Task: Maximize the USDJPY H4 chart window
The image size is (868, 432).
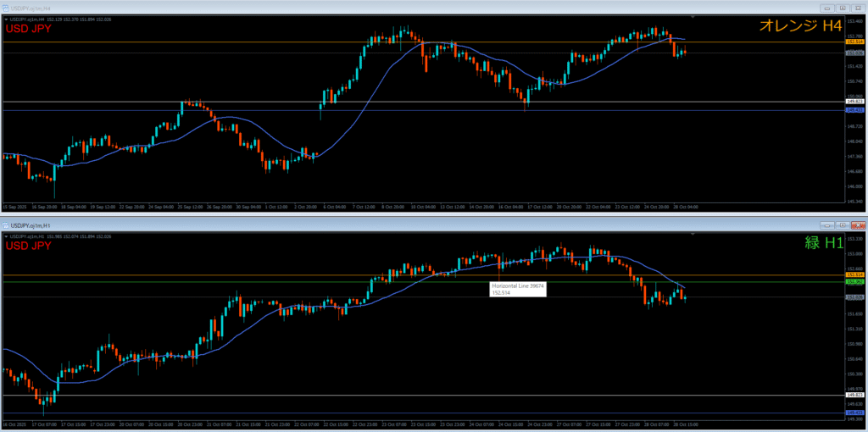Action: 842,7
